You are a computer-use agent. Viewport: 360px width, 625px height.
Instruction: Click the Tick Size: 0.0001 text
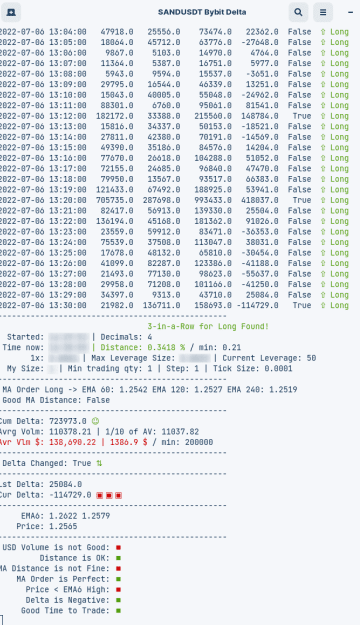pos(252,368)
